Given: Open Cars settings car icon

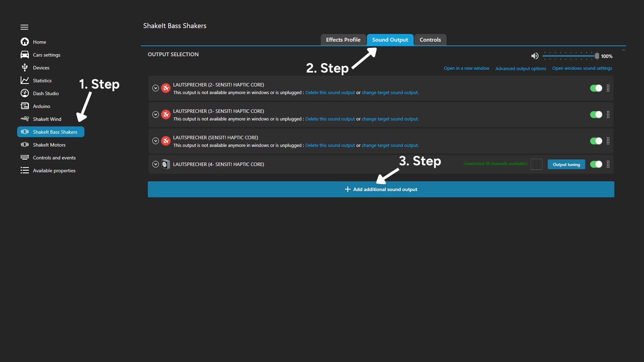Looking at the screenshot, I should click(x=24, y=55).
